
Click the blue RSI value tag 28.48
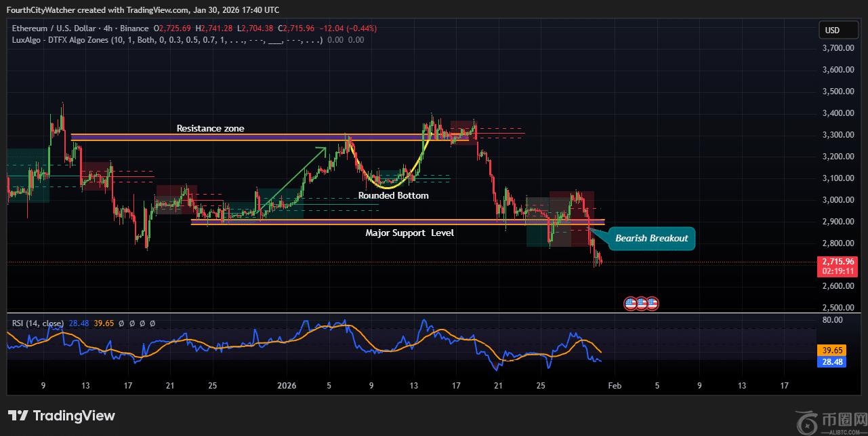click(831, 362)
